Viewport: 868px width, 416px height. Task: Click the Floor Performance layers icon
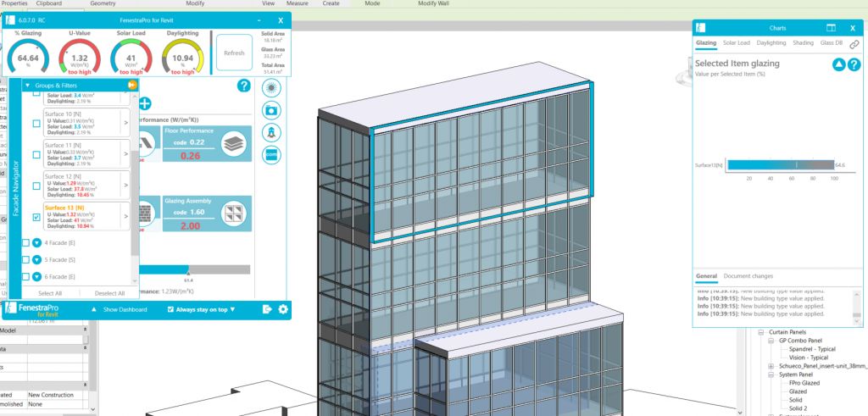tap(233, 143)
